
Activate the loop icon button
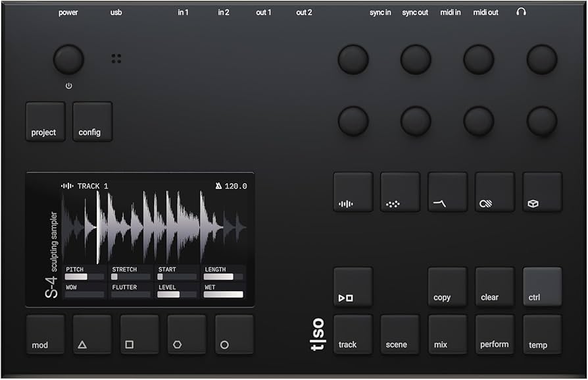point(495,191)
